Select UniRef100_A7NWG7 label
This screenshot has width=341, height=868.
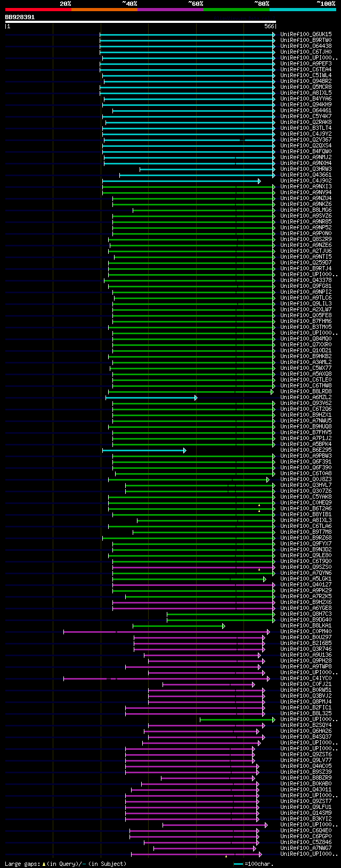(306, 848)
